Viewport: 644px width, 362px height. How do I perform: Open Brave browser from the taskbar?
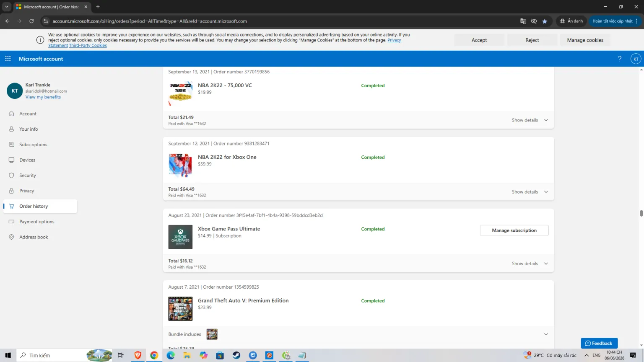pyautogui.click(x=138, y=355)
